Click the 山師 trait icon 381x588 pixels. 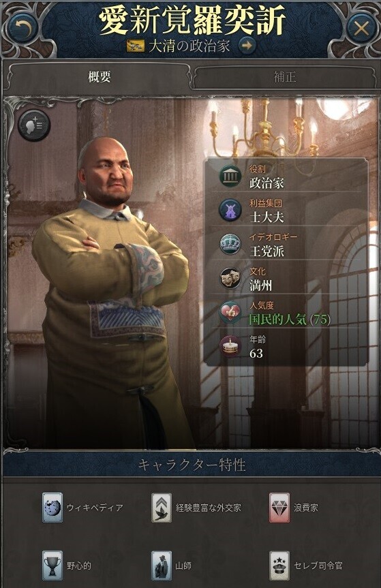pos(162,565)
